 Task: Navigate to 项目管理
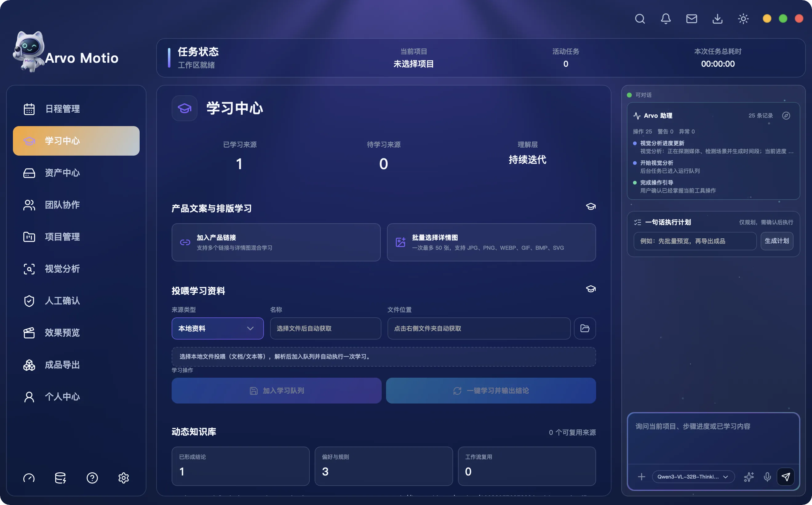[76, 237]
